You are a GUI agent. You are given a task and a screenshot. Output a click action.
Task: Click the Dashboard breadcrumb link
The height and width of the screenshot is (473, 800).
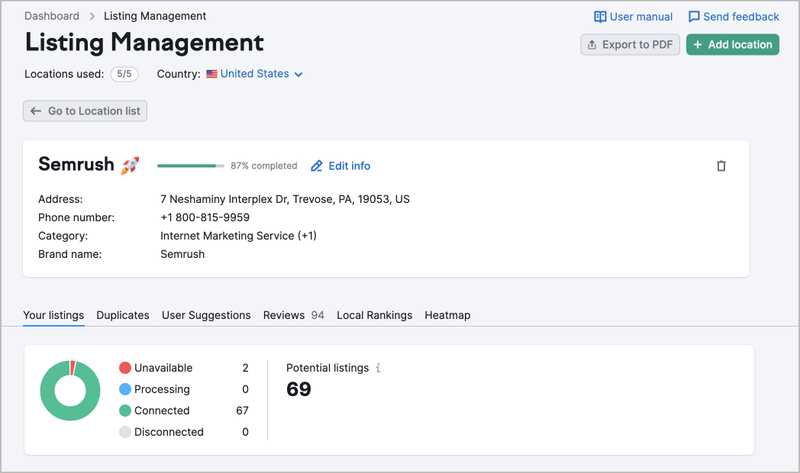coord(52,16)
